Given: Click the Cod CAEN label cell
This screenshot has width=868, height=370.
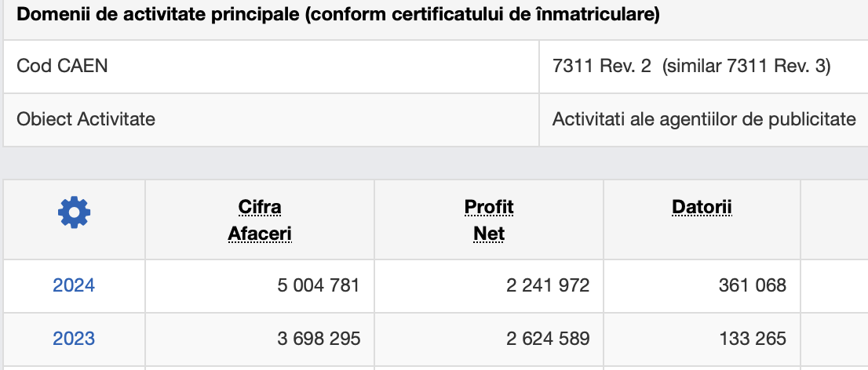Looking at the screenshot, I should [272, 67].
